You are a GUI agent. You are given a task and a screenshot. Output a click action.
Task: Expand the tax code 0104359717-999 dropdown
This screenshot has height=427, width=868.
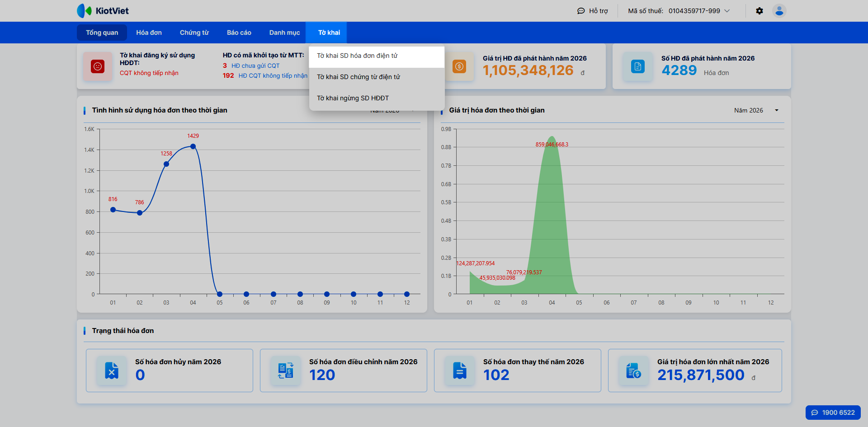click(x=727, y=11)
